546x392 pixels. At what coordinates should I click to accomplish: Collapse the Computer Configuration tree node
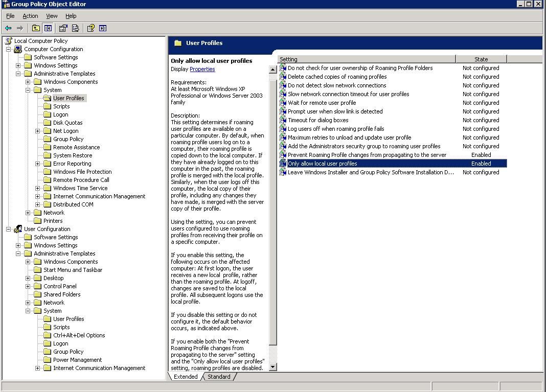pyautogui.click(x=9, y=49)
